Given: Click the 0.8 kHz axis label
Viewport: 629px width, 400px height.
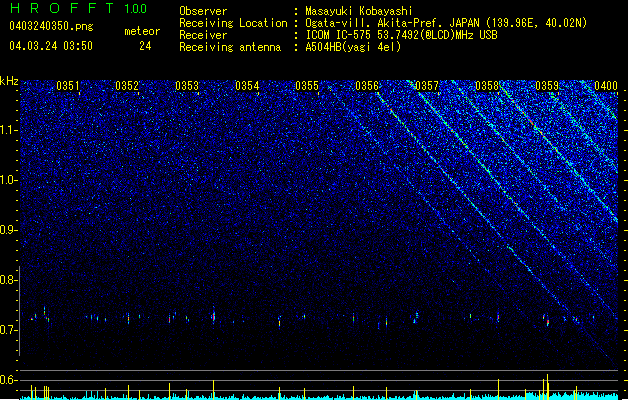Looking at the screenshot, I should (x=9, y=280).
